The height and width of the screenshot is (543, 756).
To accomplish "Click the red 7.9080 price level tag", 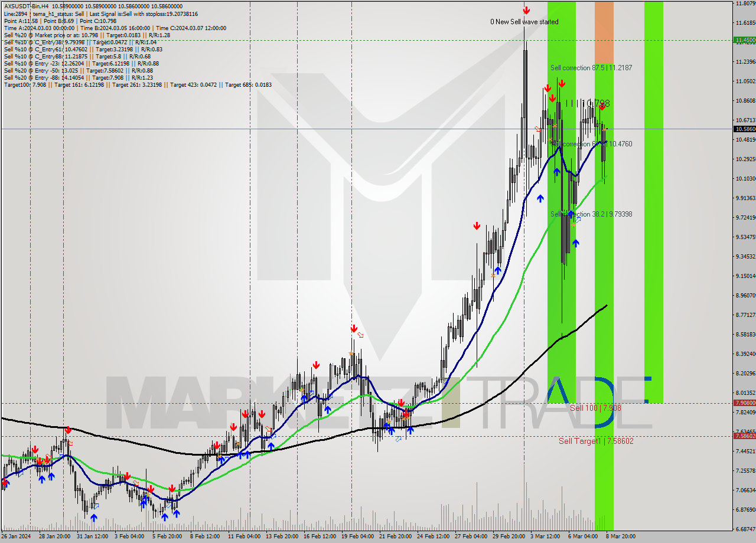I will coord(744,403).
